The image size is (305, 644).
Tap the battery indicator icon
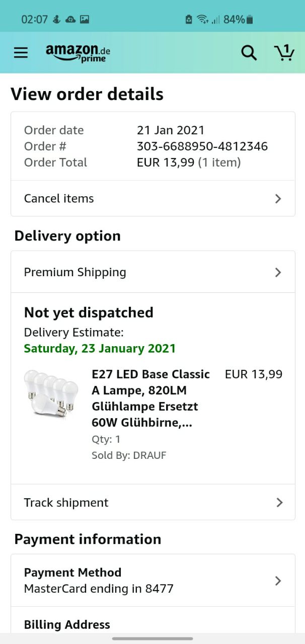[x=250, y=20]
